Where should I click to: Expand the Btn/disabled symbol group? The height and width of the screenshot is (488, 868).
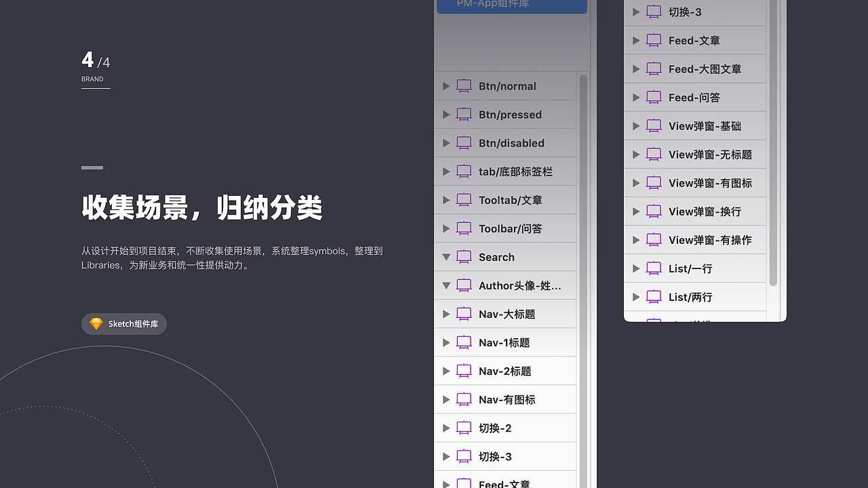pyautogui.click(x=446, y=143)
